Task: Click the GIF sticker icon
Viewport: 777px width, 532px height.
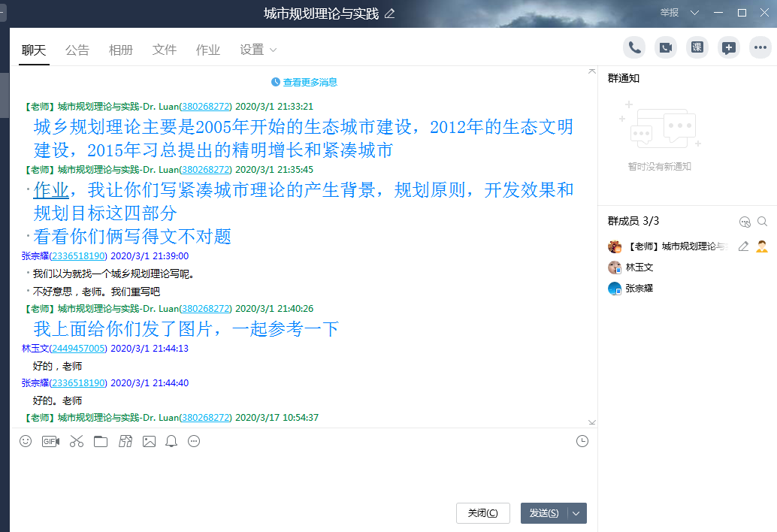Action: 50,442
